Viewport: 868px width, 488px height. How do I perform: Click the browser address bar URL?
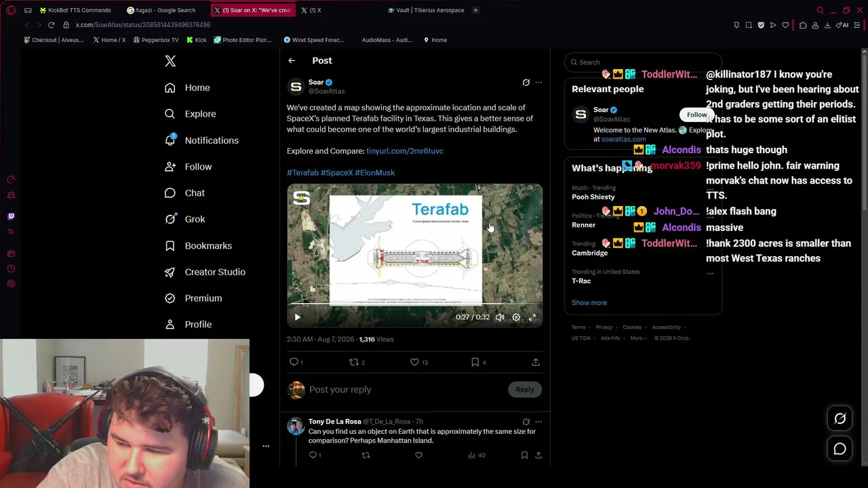tap(143, 25)
